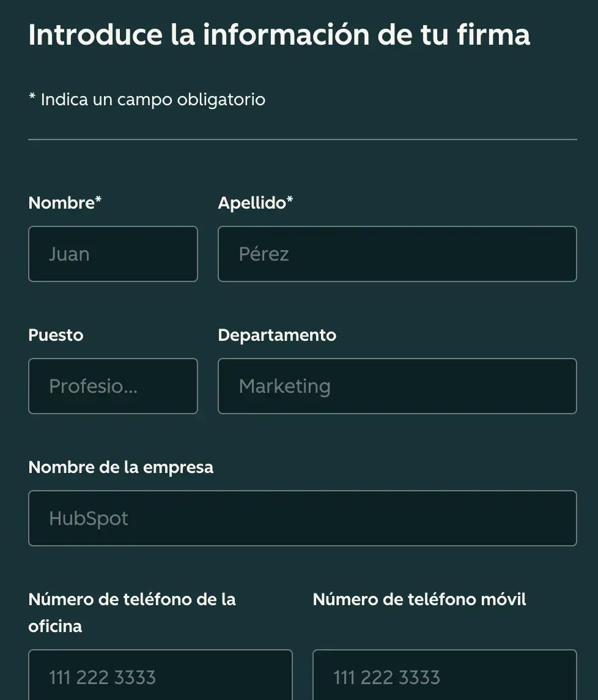Click the "Nombre*" field label
This screenshot has width=598, height=700.
tap(65, 203)
